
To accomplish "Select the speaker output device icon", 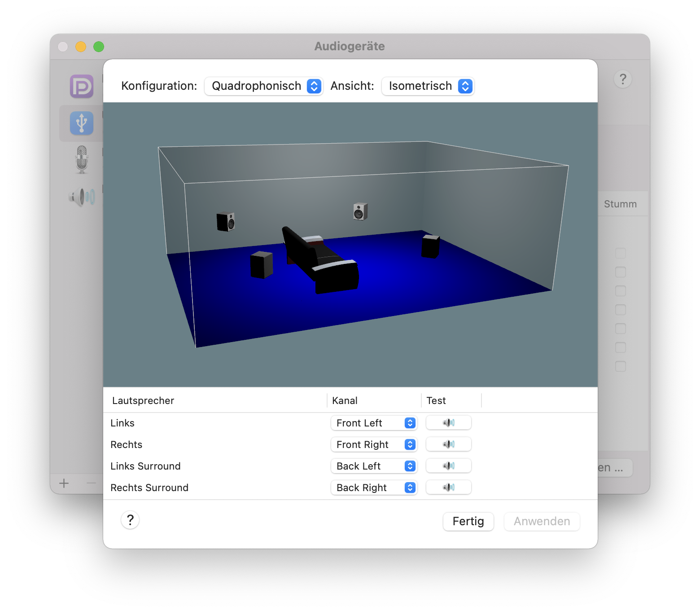I will 82,197.
